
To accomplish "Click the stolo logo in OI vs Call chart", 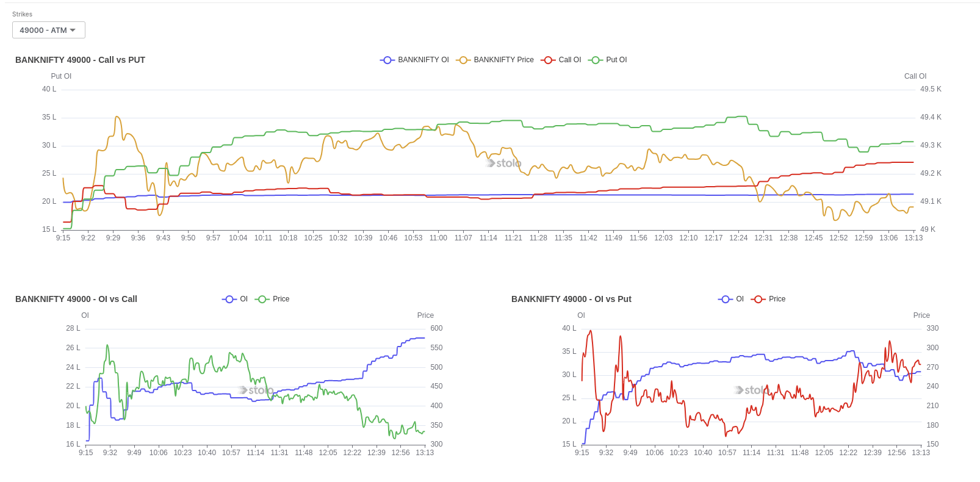I will coord(256,390).
